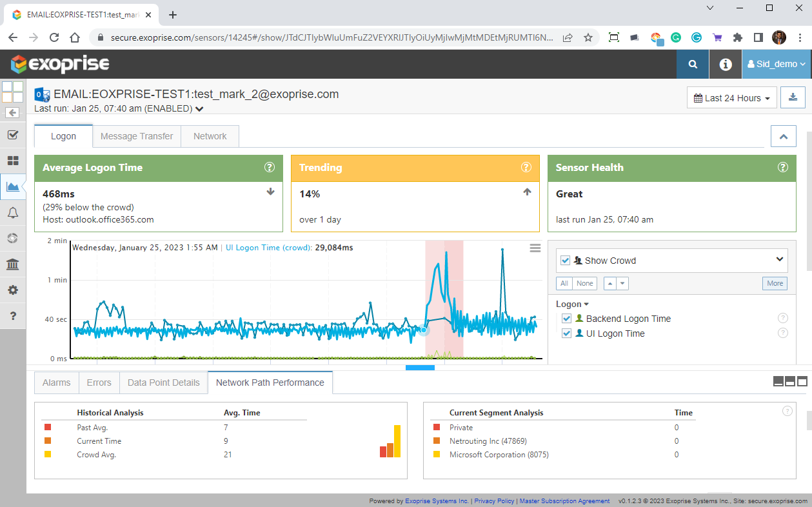Open the Last 24 Hours dropdown
The image size is (812, 507).
pos(731,98)
